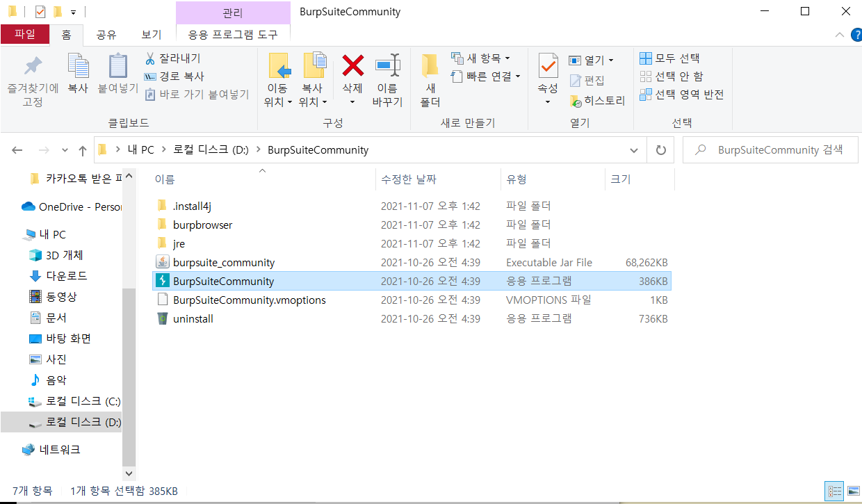
Task: Open the recent locations dropdown arrow
Action: click(65, 150)
